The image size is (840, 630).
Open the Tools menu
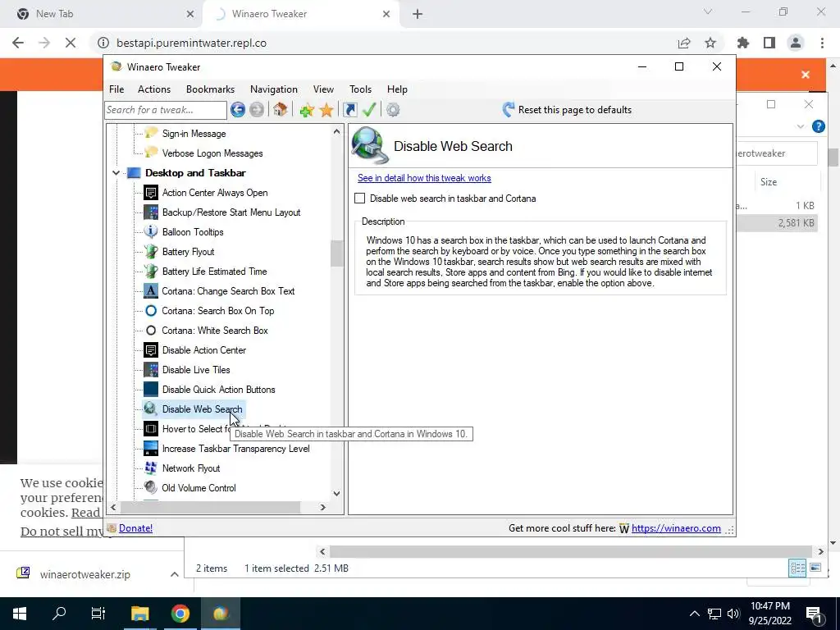tap(361, 89)
